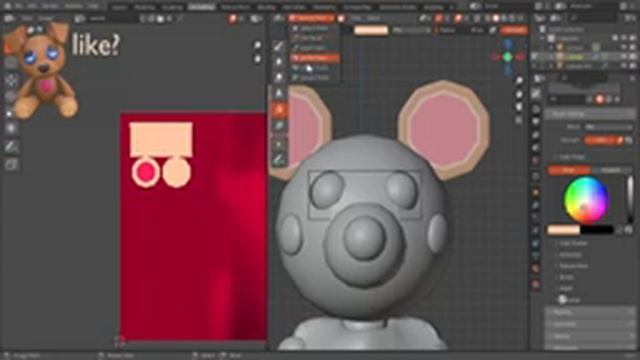
Task: Click the zoom gizmo in the image editor
Action: (257, 45)
